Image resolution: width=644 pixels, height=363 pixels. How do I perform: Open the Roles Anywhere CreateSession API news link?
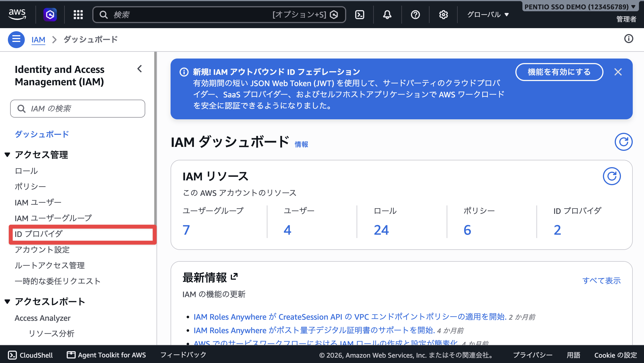click(x=350, y=317)
